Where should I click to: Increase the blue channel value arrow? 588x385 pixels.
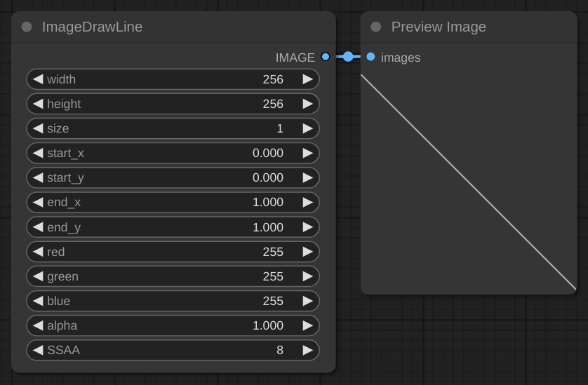point(307,301)
